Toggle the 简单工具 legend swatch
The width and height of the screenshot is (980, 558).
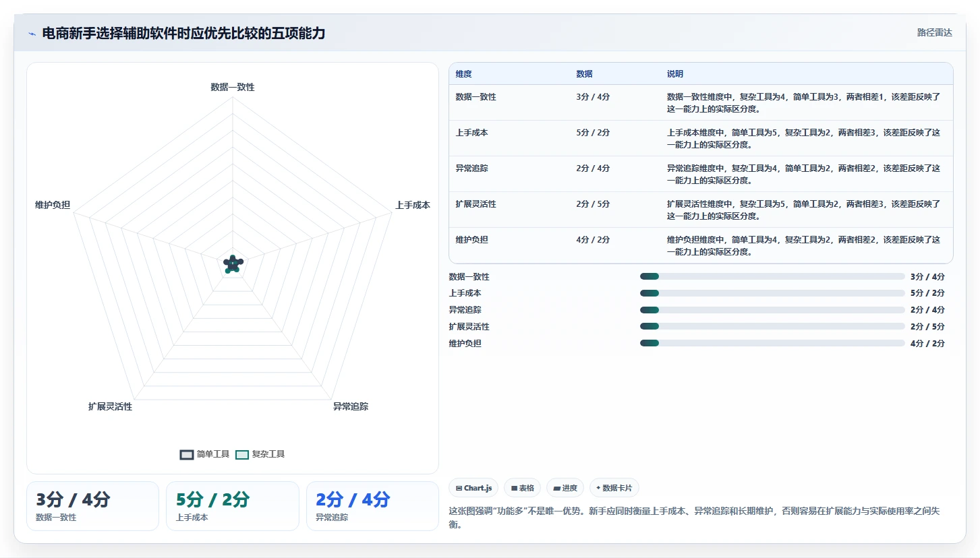[187, 454]
